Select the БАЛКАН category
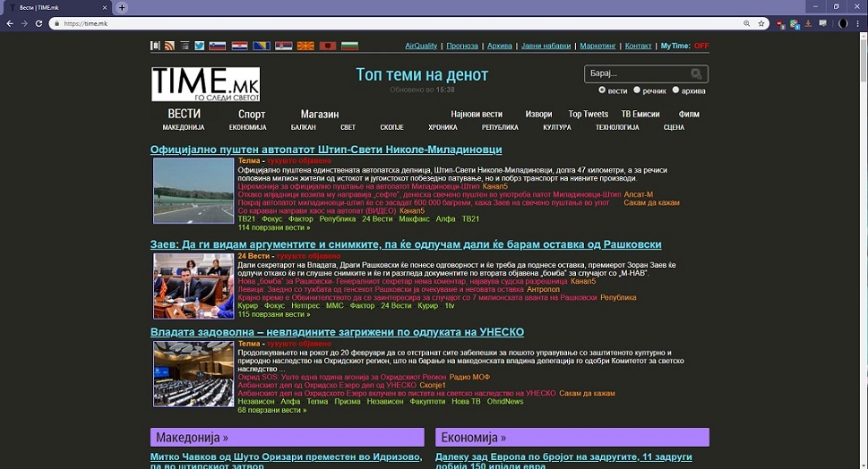Viewport: 868px width, 469px height. pos(304,127)
